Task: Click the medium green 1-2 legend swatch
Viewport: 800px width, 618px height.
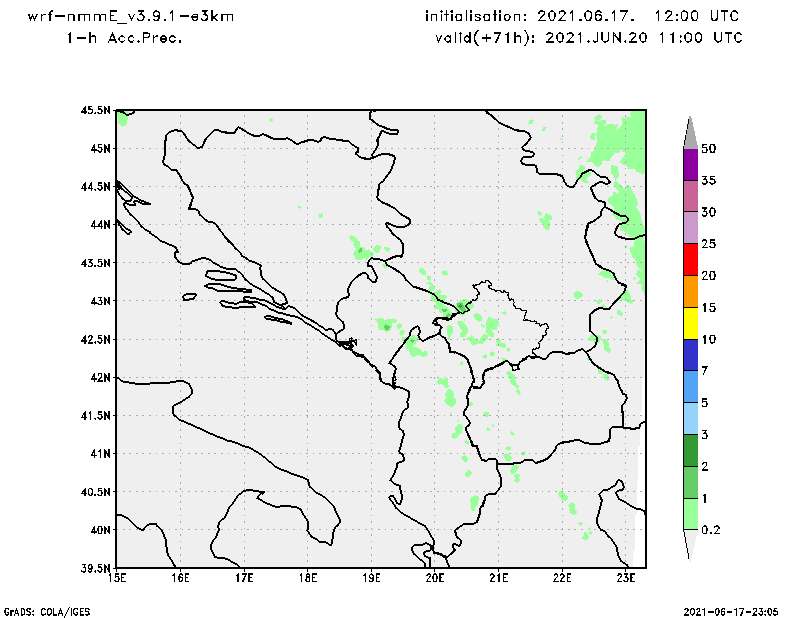Action: [690, 482]
